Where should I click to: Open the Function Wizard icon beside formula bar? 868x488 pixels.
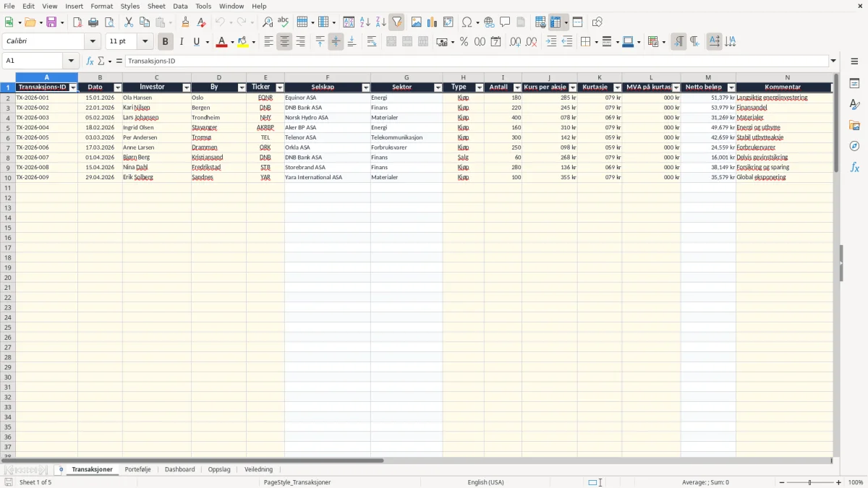click(x=90, y=61)
